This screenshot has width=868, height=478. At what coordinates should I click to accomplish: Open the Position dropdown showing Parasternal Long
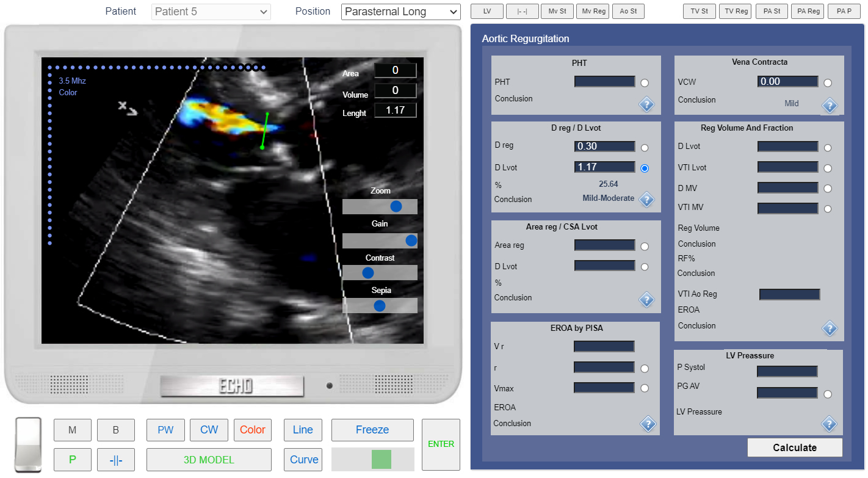tap(400, 12)
